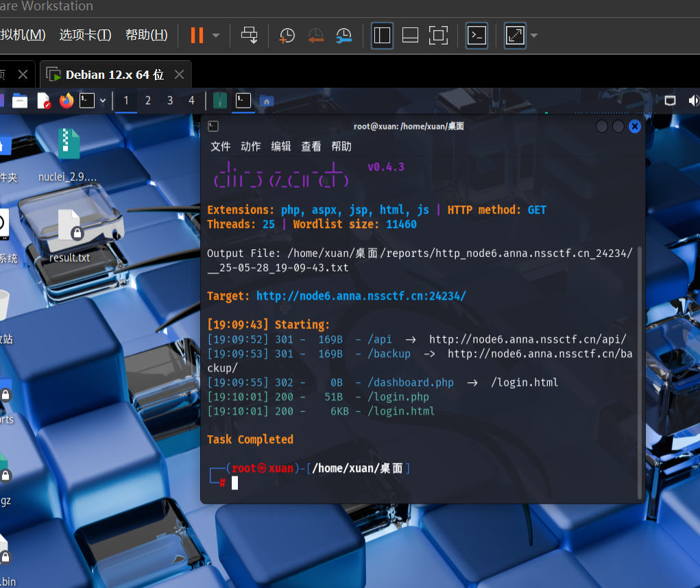Select the blue home folder window in taskbar
The image size is (700, 588).
(x=267, y=101)
